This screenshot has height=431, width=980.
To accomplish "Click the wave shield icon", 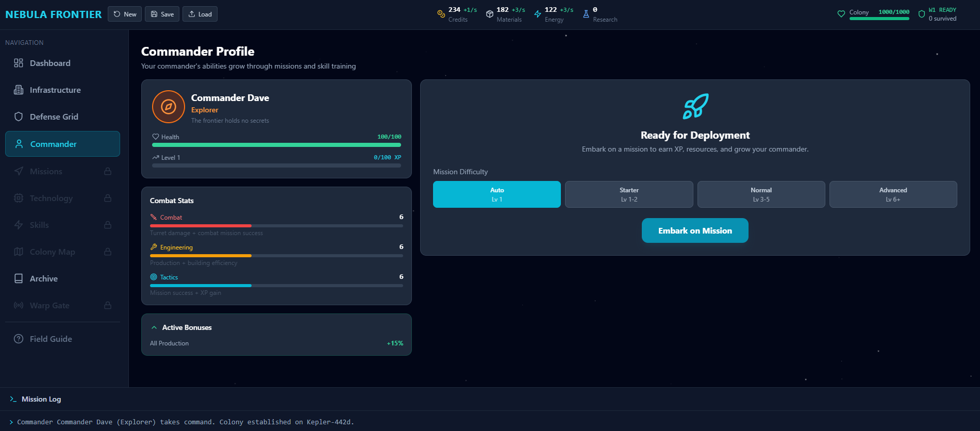I will pos(921,14).
